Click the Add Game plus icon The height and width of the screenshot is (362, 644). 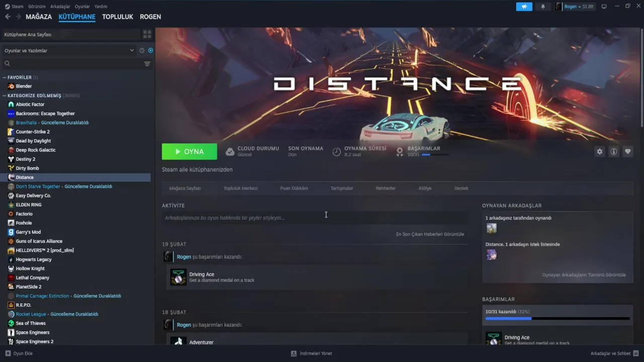8,353
